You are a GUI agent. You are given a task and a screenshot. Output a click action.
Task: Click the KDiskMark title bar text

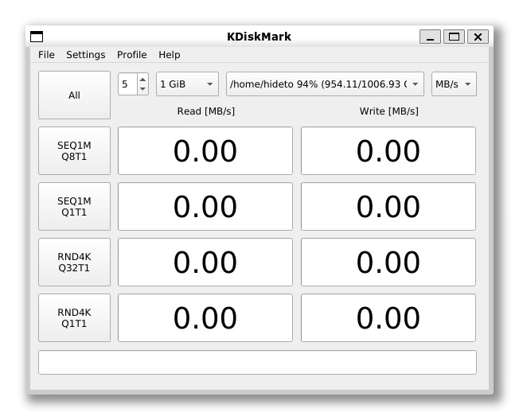259,37
